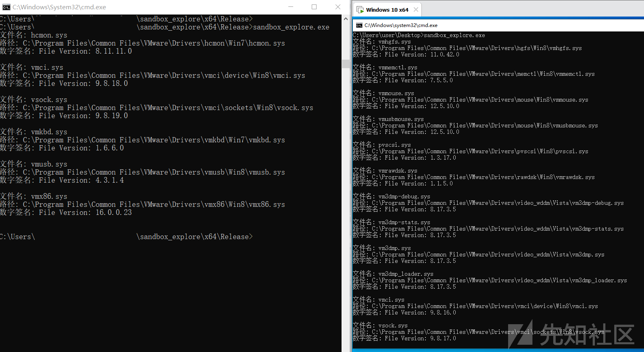Switch to the Windows 10 x64 tab
Screen dimensions: 644x352
click(387, 10)
